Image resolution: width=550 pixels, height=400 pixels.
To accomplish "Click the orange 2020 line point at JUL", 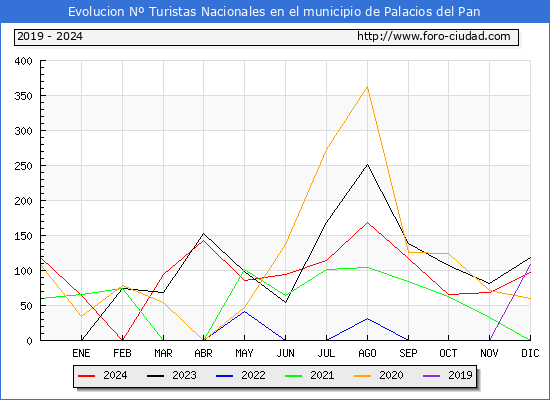I will click(327, 149).
